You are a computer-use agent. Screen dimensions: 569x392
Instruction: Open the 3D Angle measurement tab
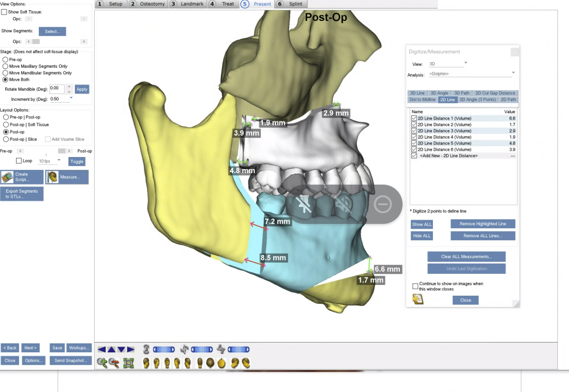pyautogui.click(x=439, y=93)
